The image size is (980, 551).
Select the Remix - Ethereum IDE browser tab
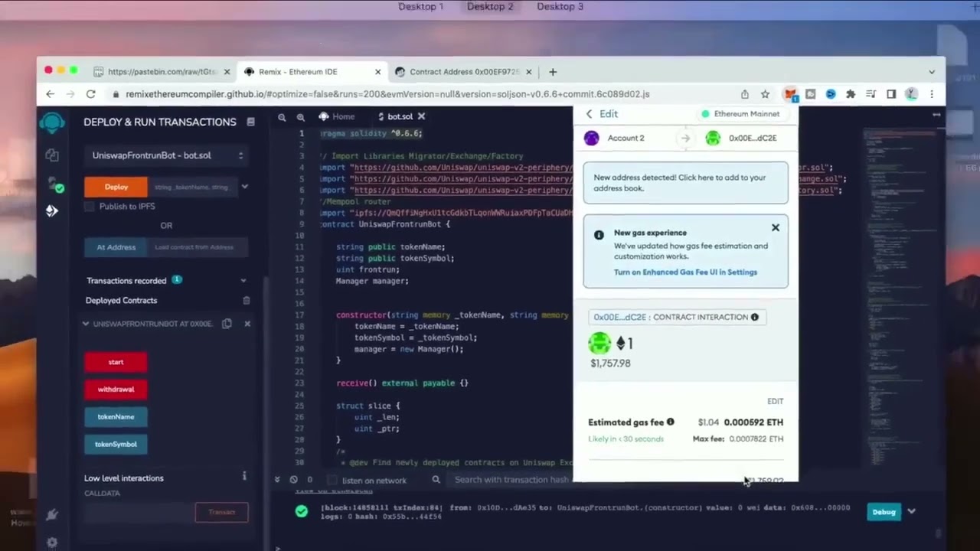313,72
